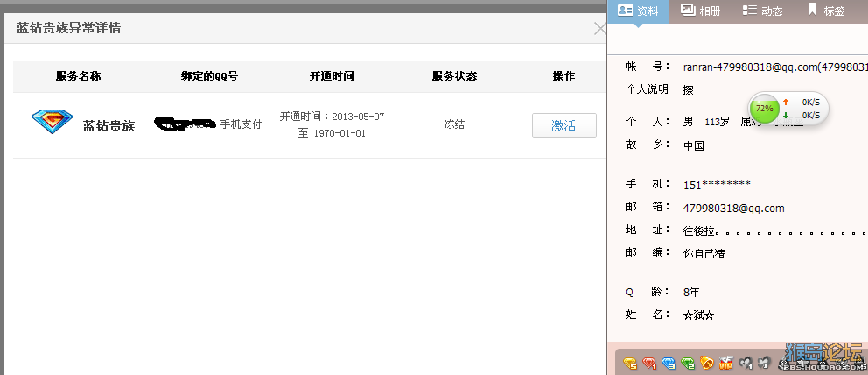This screenshot has height=375, width=868.
Task: Click the green download speed arrow
Action: (786, 115)
